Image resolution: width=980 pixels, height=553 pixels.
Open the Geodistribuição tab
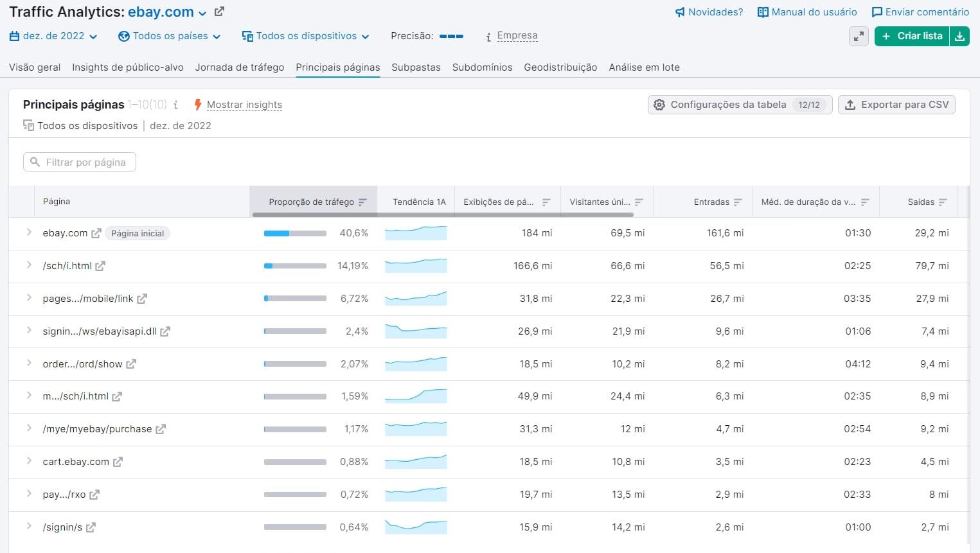pos(560,67)
